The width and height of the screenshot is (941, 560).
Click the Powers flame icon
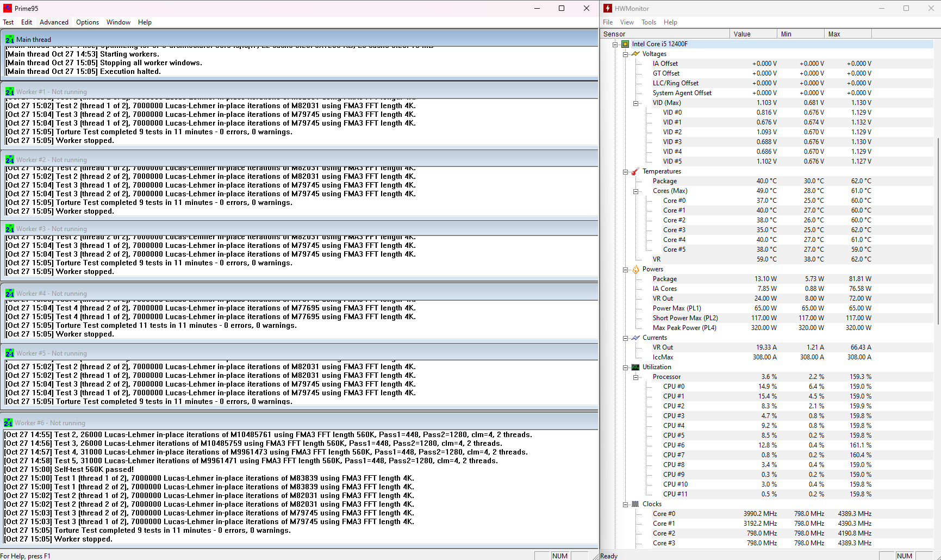pyautogui.click(x=635, y=269)
